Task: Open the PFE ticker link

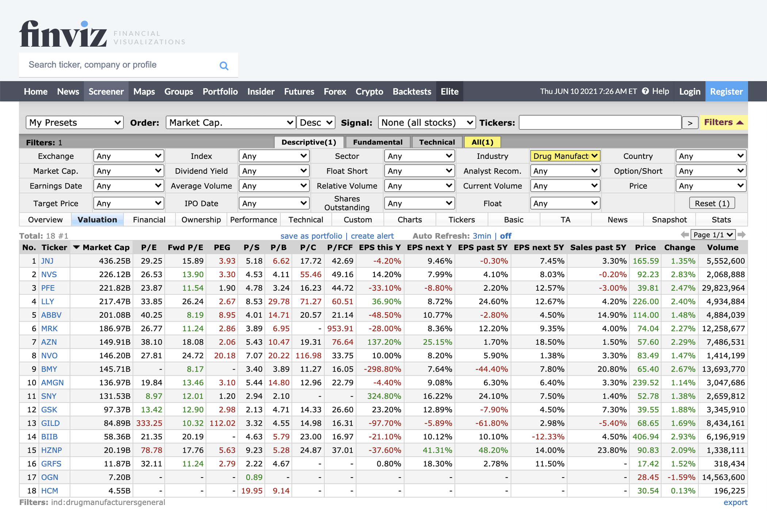Action: click(48, 288)
